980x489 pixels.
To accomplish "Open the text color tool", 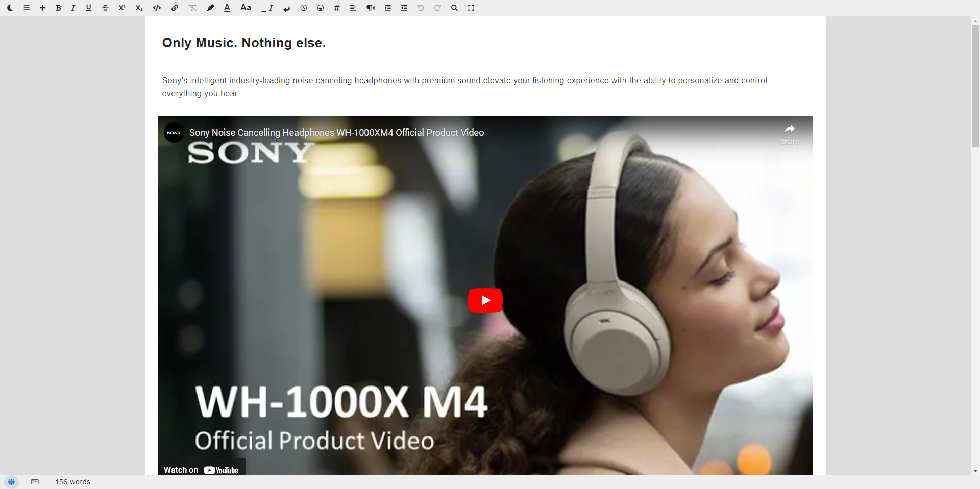I will click(227, 8).
